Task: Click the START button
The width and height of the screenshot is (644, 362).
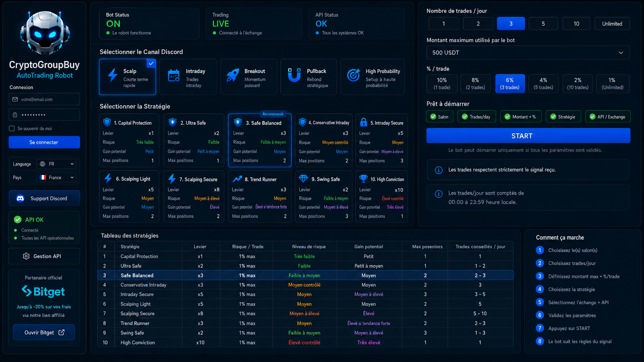Action: pos(528,136)
